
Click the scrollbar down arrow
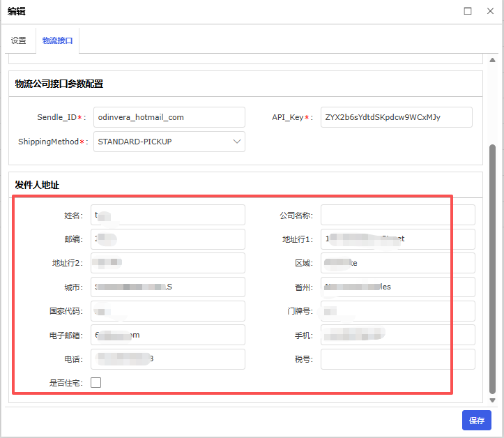point(493,400)
